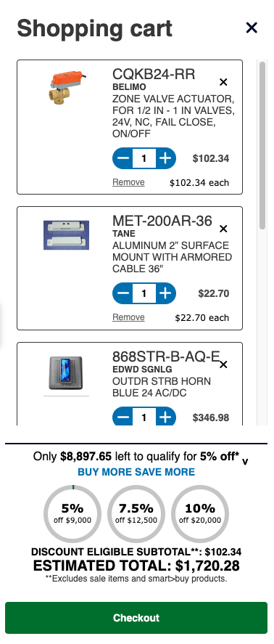
Task: Delete 868STR-B-AQ-E with its X icon
Action: coord(223,364)
